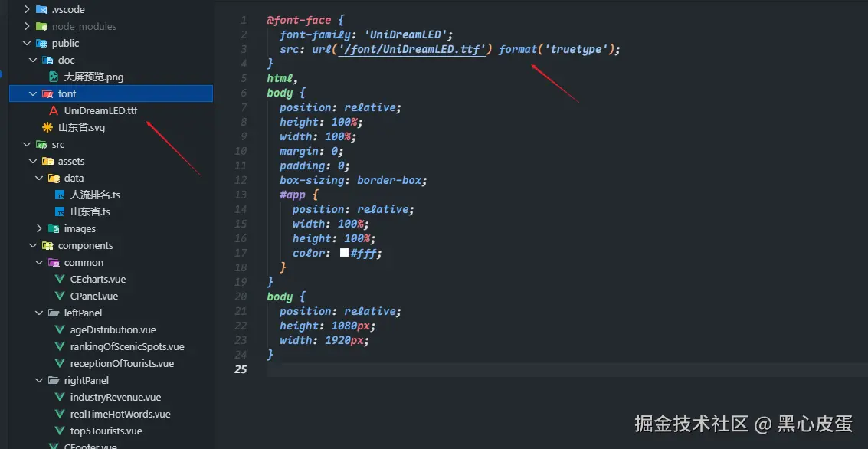
Task: Open the CPanel.vue file
Action: pos(93,297)
